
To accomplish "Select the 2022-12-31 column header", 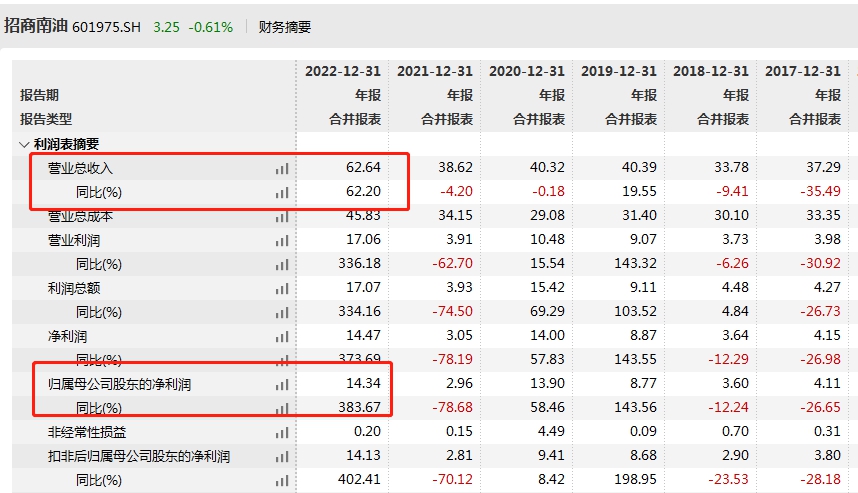I will (343, 71).
